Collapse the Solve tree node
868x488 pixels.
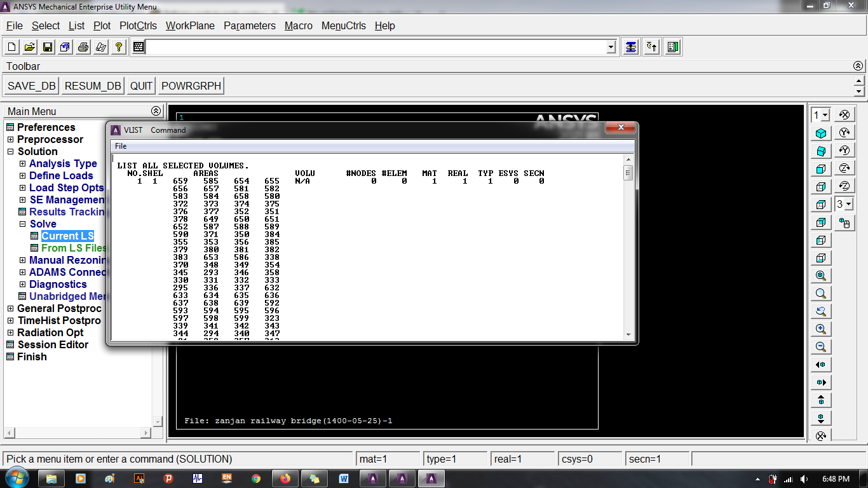[x=22, y=224]
